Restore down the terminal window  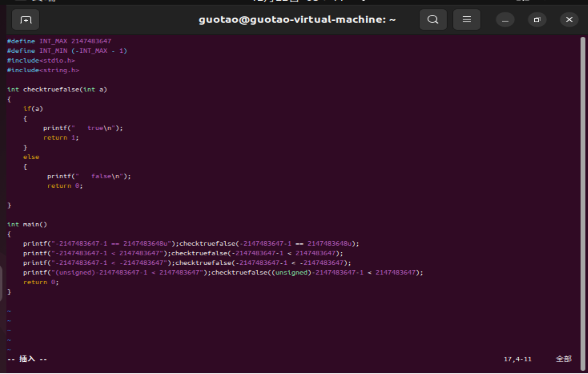[x=537, y=20]
